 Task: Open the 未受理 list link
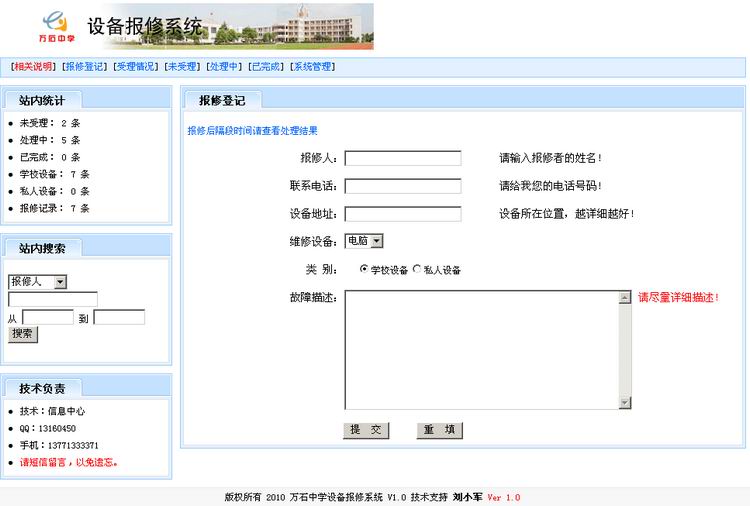182,67
